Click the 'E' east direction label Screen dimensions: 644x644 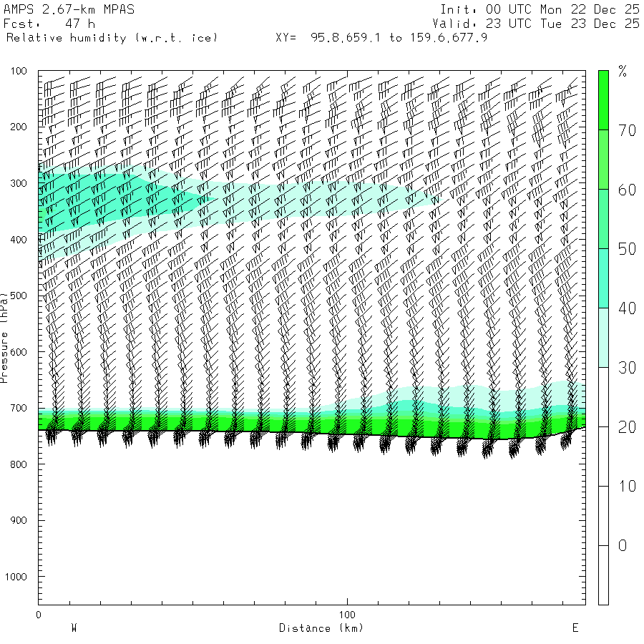coord(575,628)
